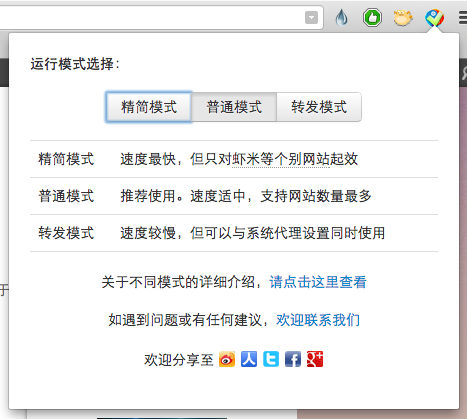Share to Google Plus icon
Image resolution: width=467 pixels, height=419 pixels.
click(315, 359)
